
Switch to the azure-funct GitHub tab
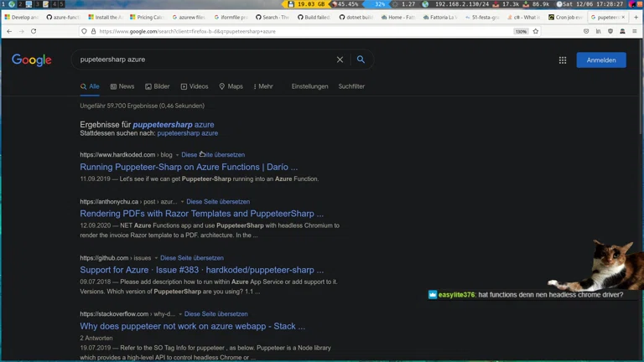[63, 18]
